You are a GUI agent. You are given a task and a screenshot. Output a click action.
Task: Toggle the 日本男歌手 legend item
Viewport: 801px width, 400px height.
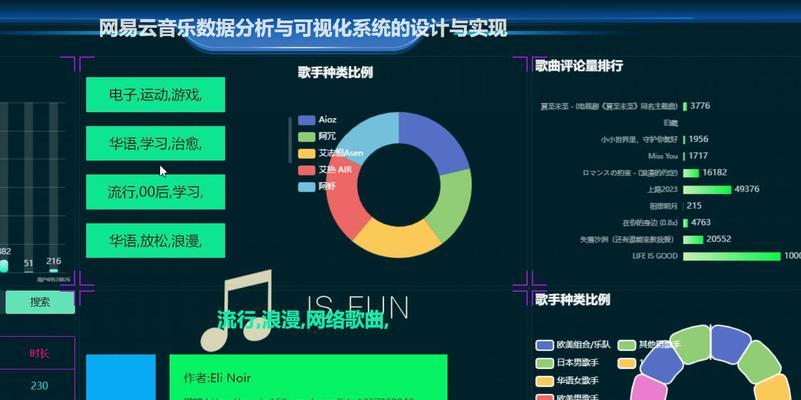pyautogui.click(x=567, y=363)
